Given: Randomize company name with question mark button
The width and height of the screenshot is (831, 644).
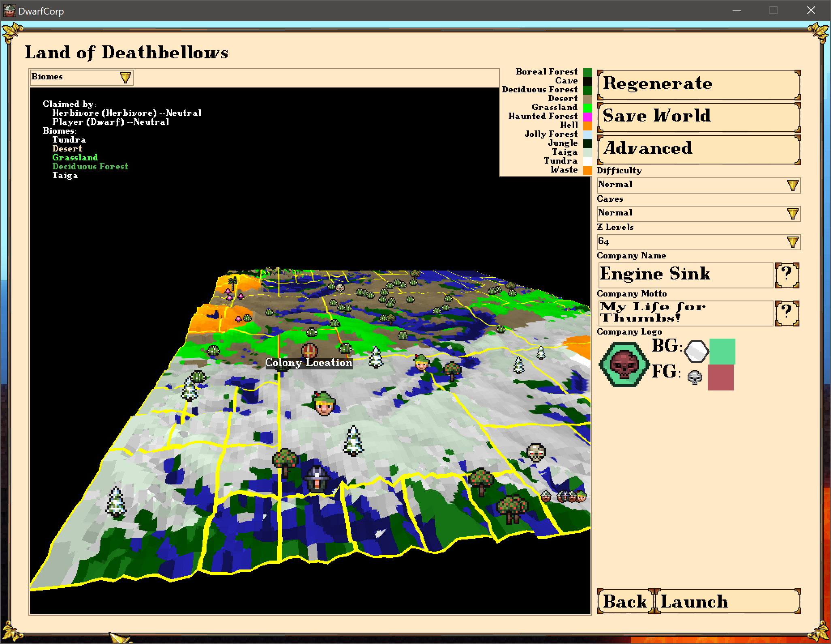Looking at the screenshot, I should click(x=786, y=275).
